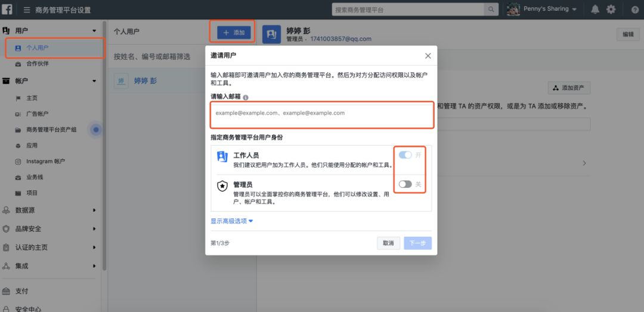This screenshot has height=312, width=644.
Task: Open 主页 in sidebar
Action: point(32,98)
